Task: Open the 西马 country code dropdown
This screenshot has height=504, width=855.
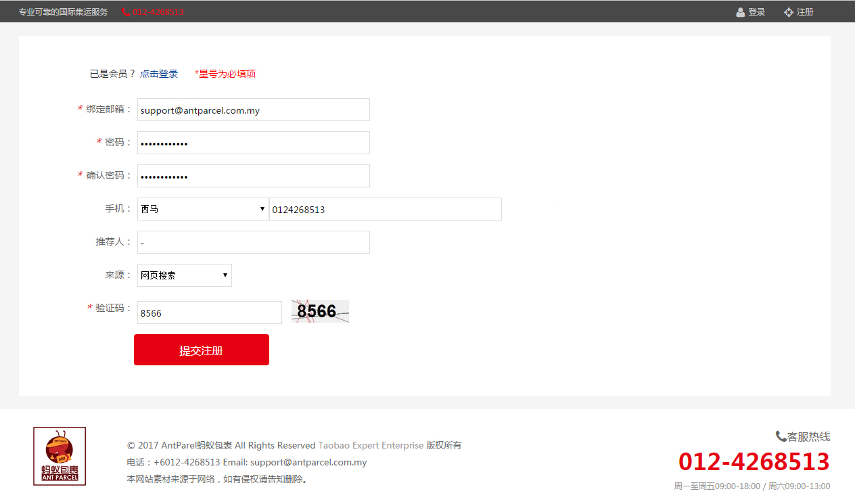Action: [203, 209]
